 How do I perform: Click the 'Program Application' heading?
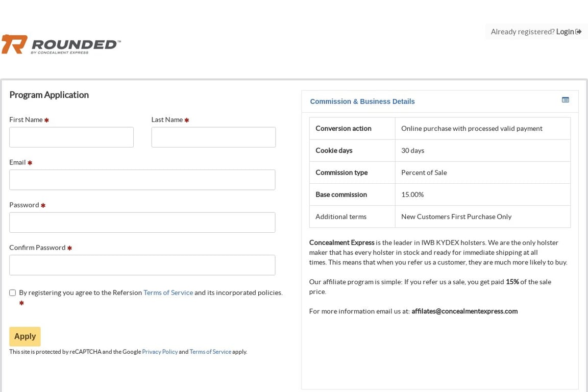[49, 95]
